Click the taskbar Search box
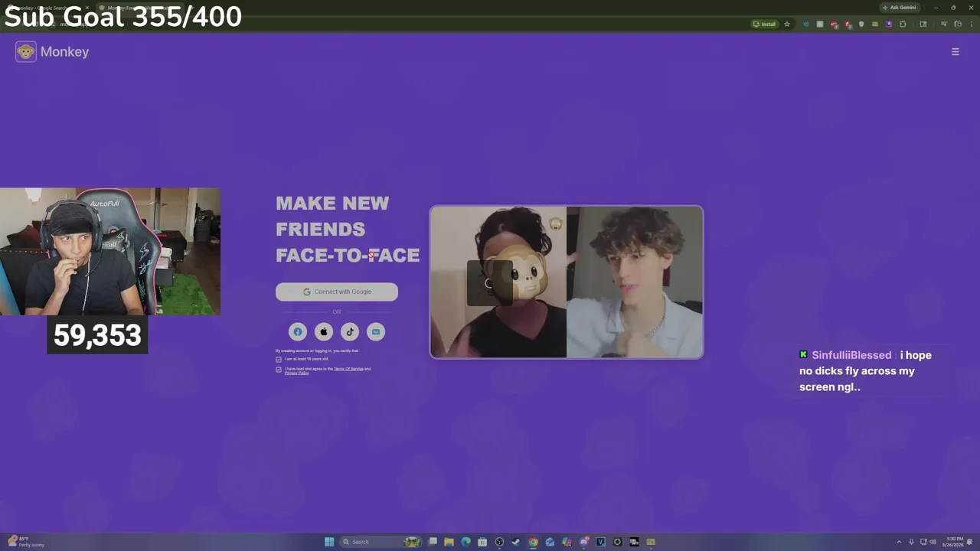Viewport: 980px width, 551px height. 380,542
